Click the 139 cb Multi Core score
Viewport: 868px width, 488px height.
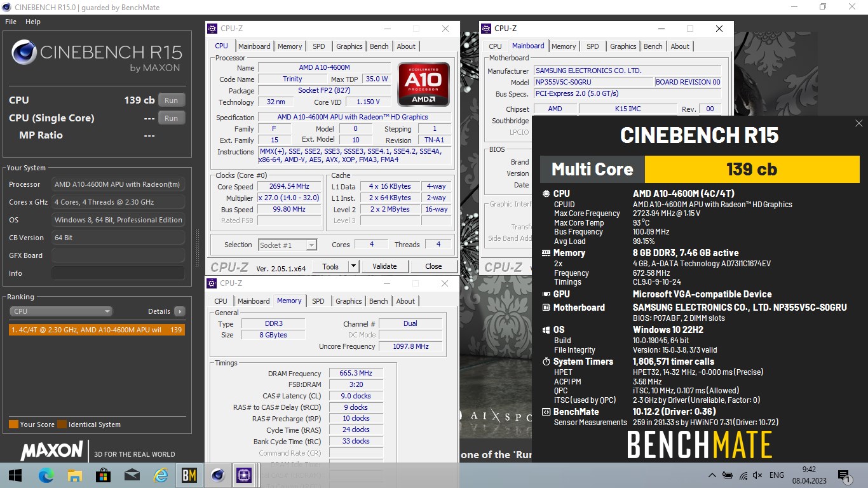coord(752,169)
